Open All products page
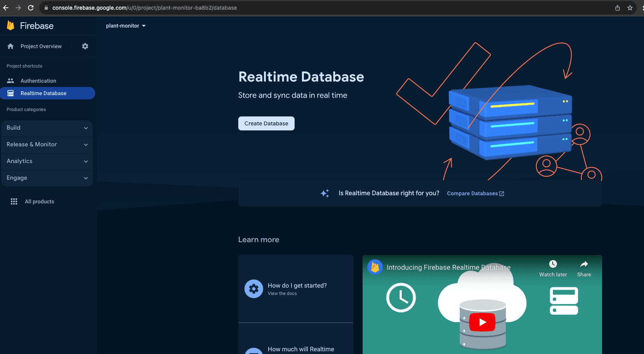This screenshot has height=354, width=644. pos(39,201)
